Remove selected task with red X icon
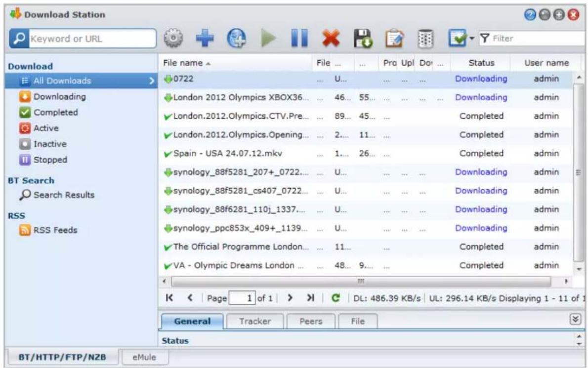The height and width of the screenshot is (368, 588). pyautogui.click(x=331, y=38)
